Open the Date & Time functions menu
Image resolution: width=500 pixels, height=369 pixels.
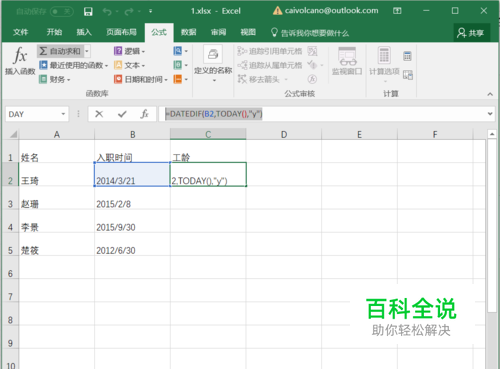(x=141, y=79)
